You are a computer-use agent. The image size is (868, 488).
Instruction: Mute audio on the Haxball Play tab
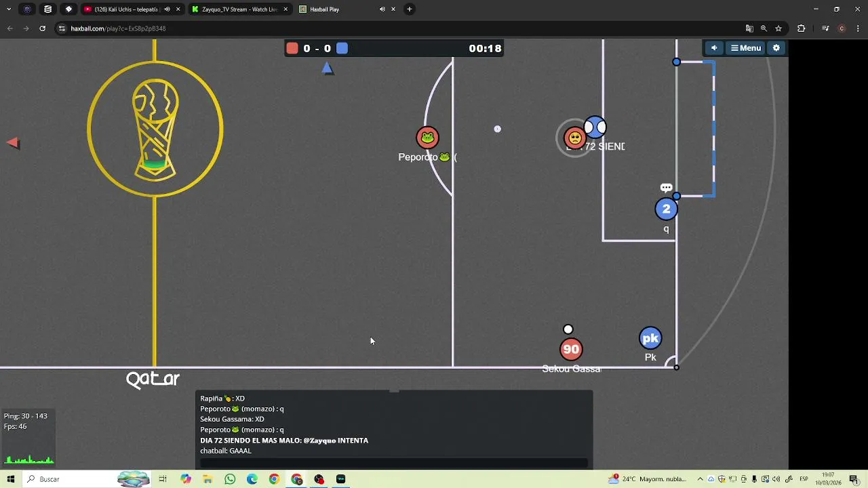pos(382,9)
